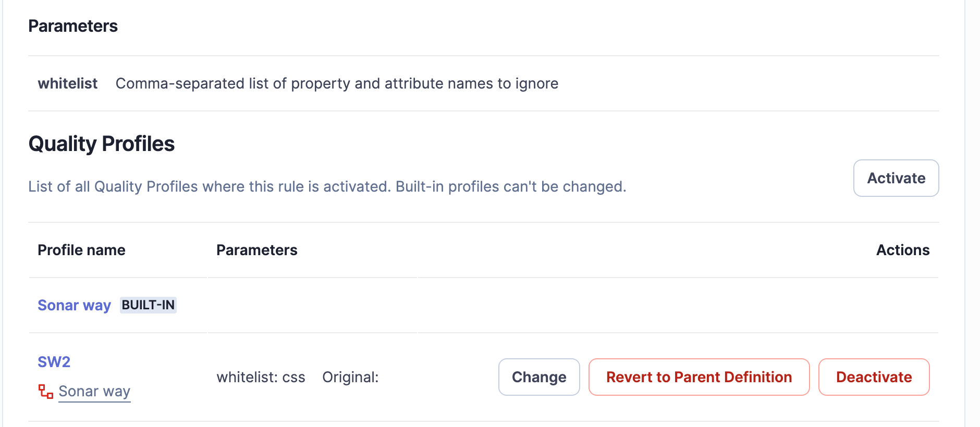
Task: Open the SW2 quality profile
Action: [x=54, y=362]
